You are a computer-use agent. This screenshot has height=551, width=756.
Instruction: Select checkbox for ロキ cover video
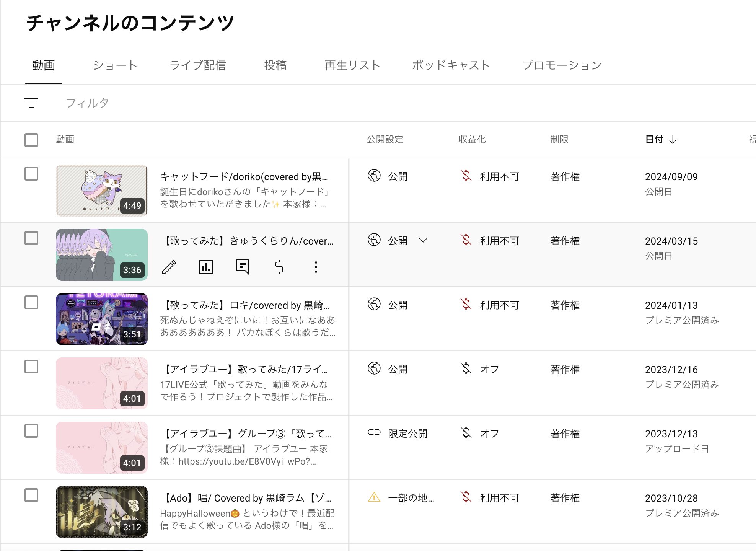tap(31, 302)
